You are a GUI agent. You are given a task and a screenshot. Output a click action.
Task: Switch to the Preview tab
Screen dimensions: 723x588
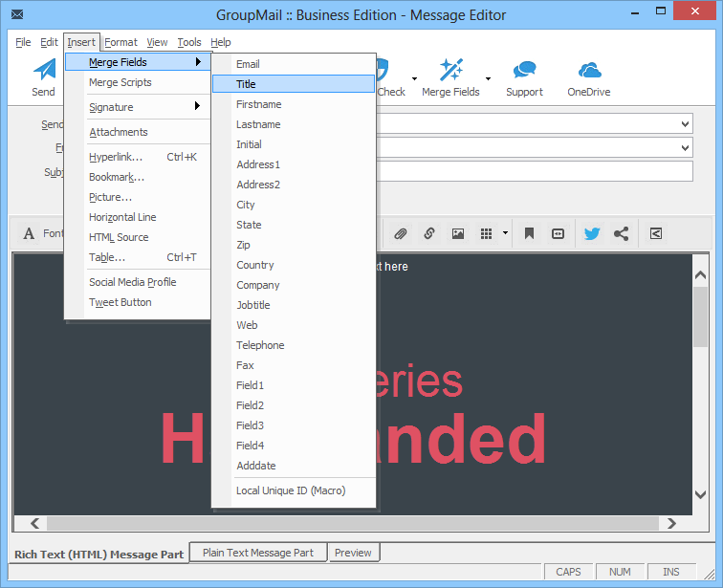point(353,553)
